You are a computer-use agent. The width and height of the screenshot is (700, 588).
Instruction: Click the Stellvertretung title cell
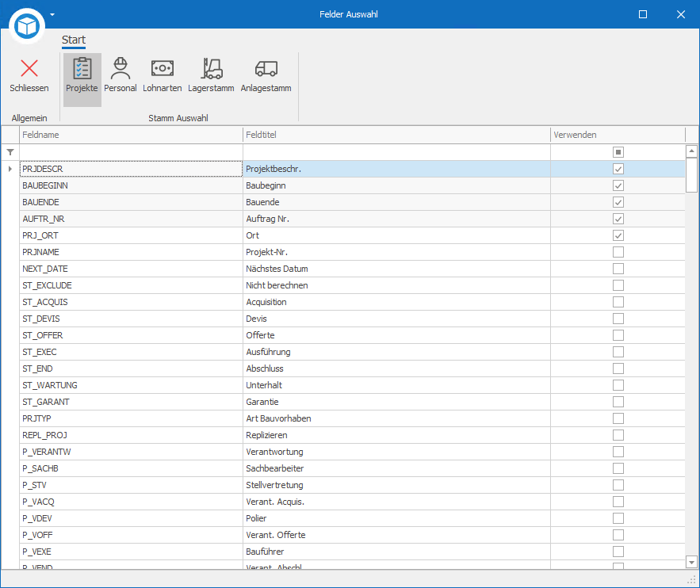click(x=396, y=486)
